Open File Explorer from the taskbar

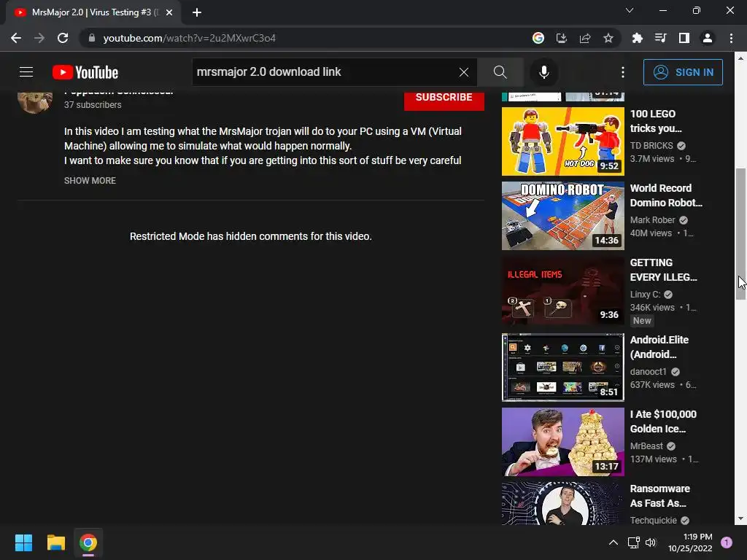click(x=55, y=542)
